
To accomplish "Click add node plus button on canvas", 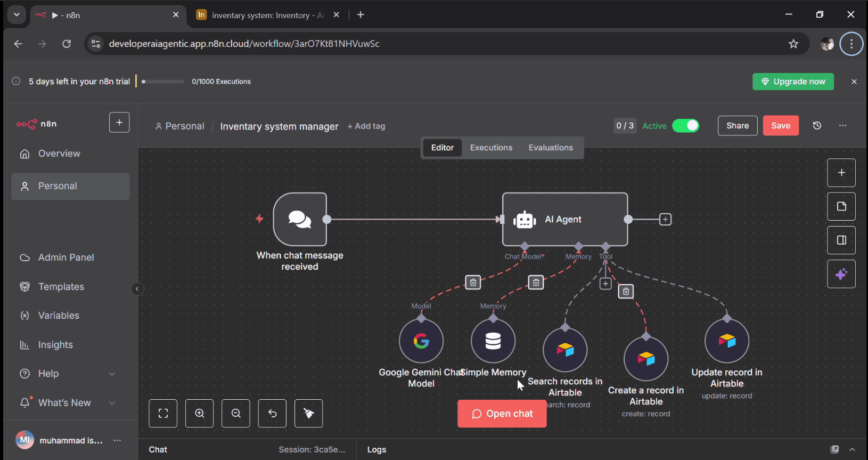I will point(841,173).
